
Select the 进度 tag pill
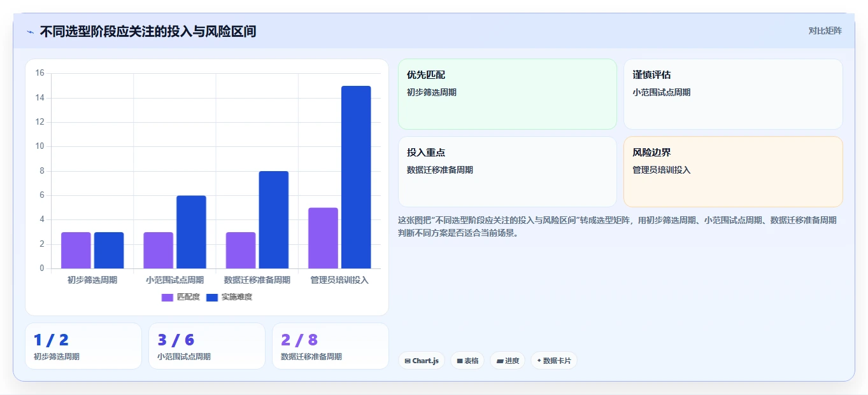coord(508,361)
